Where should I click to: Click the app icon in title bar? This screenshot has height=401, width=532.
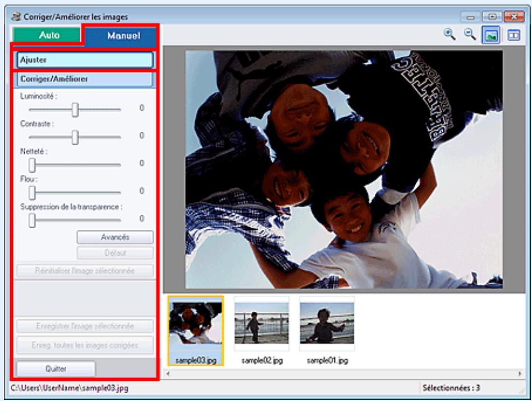click(16, 17)
